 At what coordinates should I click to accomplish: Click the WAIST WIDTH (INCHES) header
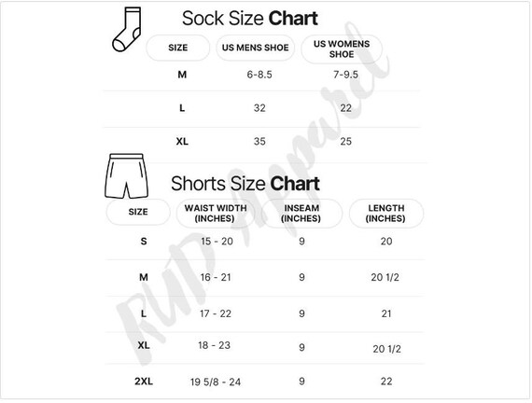tap(216, 213)
